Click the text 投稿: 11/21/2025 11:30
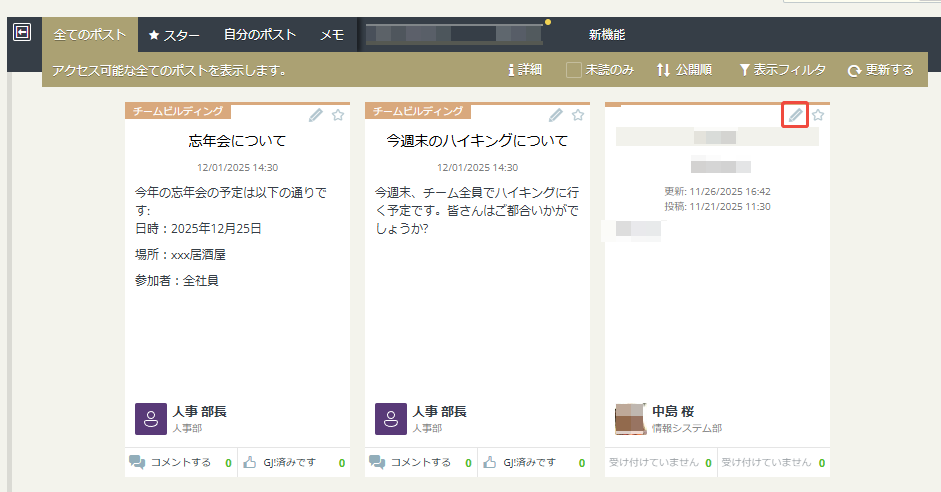This screenshot has width=941, height=492. click(717, 207)
